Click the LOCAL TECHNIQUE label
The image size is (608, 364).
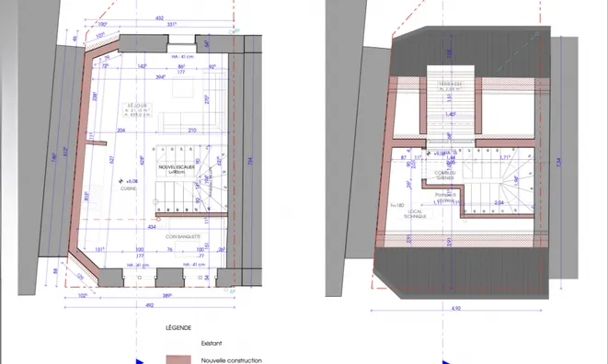click(415, 214)
